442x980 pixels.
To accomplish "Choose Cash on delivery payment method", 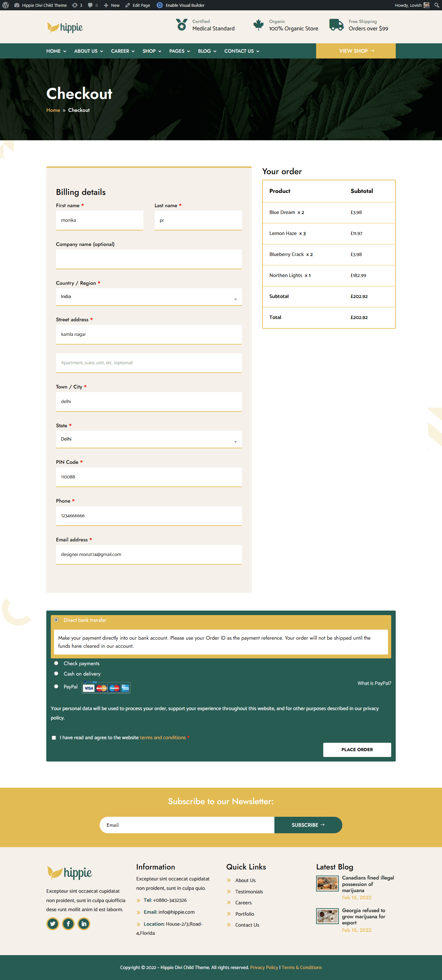I will [x=56, y=673].
